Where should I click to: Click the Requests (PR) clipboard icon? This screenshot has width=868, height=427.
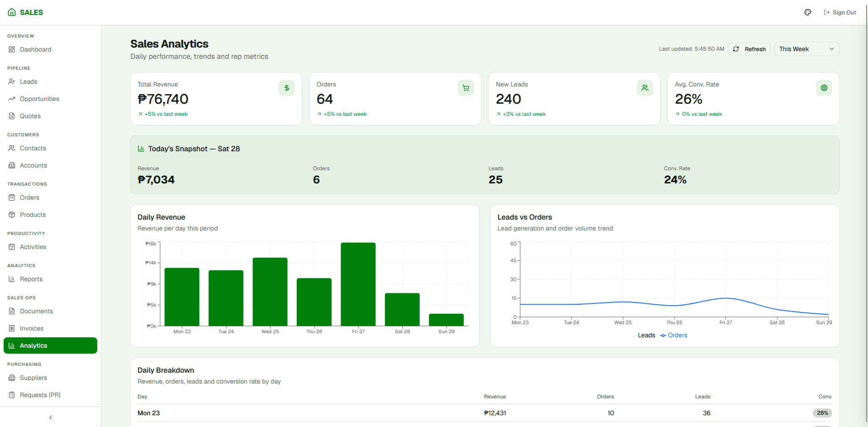pyautogui.click(x=12, y=395)
